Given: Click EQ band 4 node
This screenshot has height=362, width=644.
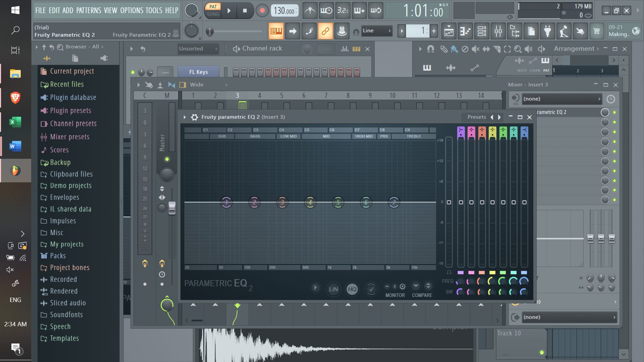Looking at the screenshot, I should tap(310, 202).
